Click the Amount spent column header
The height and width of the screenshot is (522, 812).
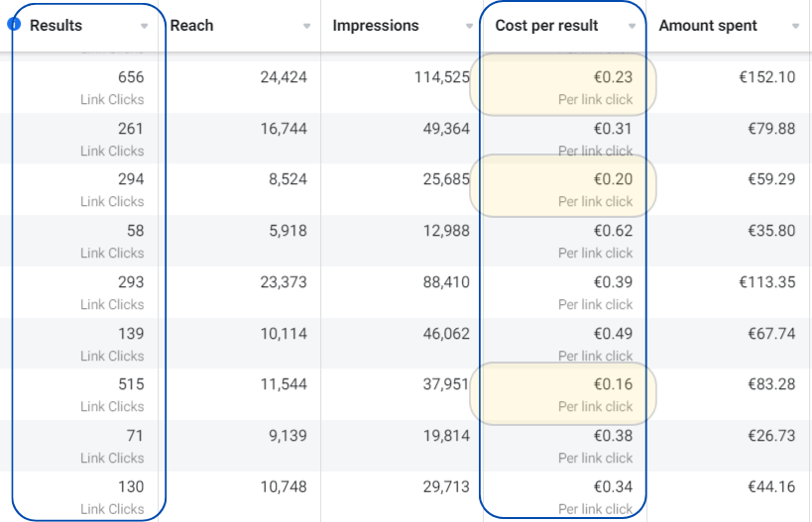pos(708,26)
